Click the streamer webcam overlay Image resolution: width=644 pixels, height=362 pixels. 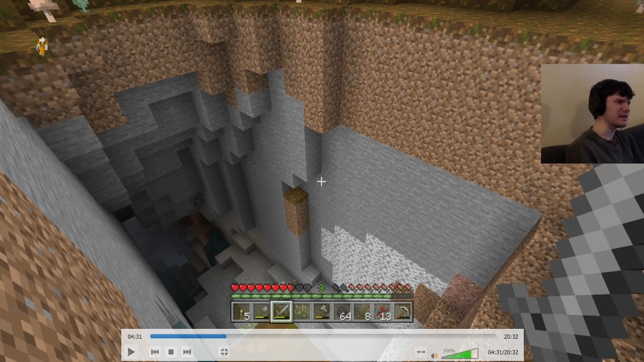tap(592, 114)
